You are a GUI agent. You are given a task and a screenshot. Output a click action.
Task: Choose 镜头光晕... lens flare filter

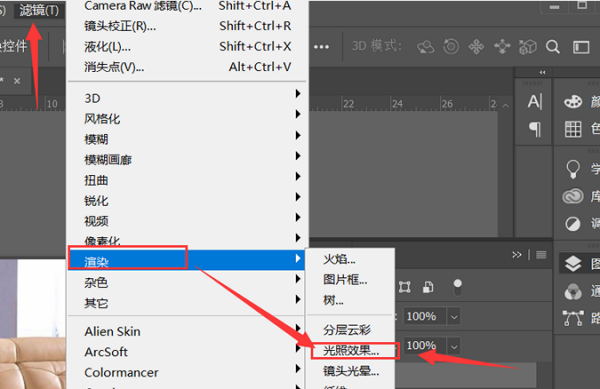[x=350, y=371]
